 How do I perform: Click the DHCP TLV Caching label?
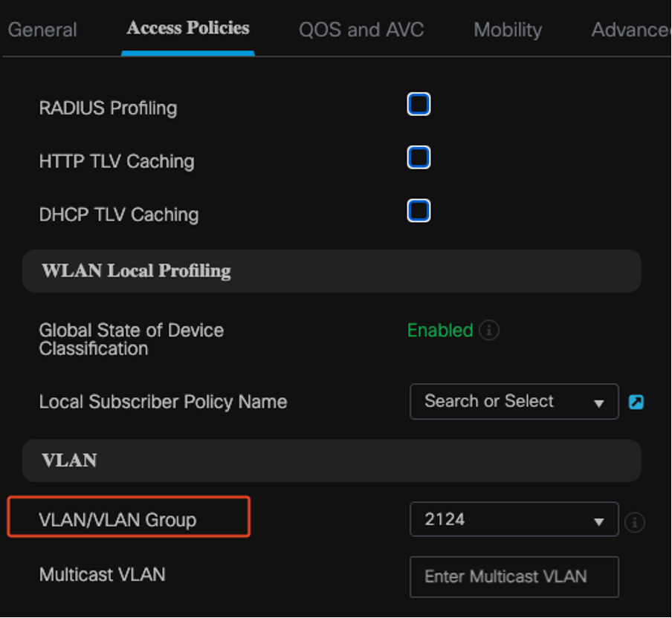(x=119, y=215)
